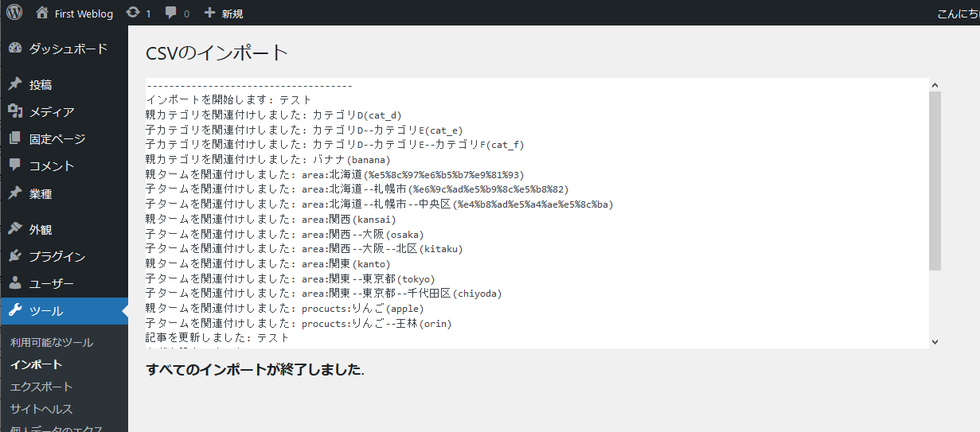This screenshot has height=432, width=980.
Task: Click the pin icon next to 業種
Action: pos(15,193)
